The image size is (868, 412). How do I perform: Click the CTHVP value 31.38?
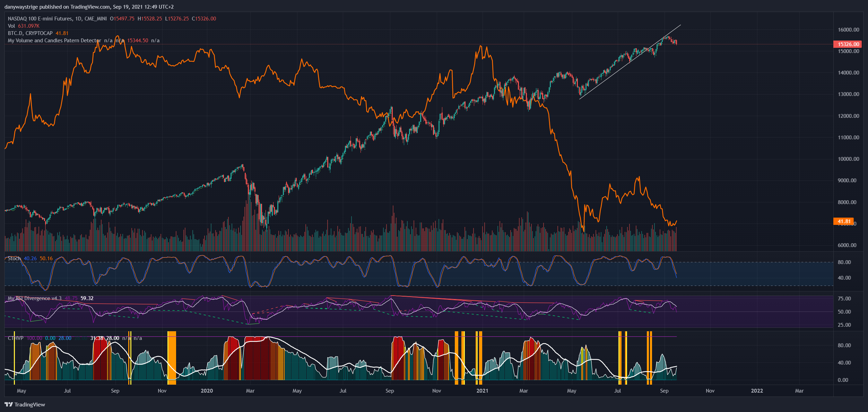[x=97, y=338]
